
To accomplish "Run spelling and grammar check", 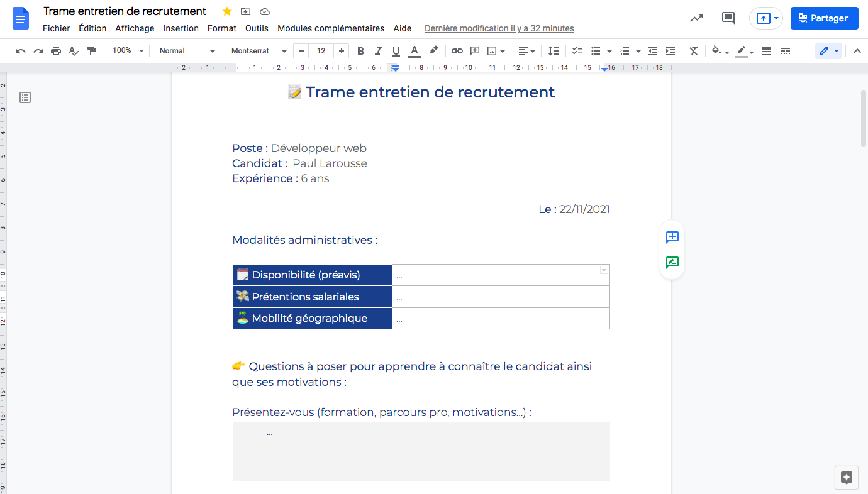I will coord(74,51).
